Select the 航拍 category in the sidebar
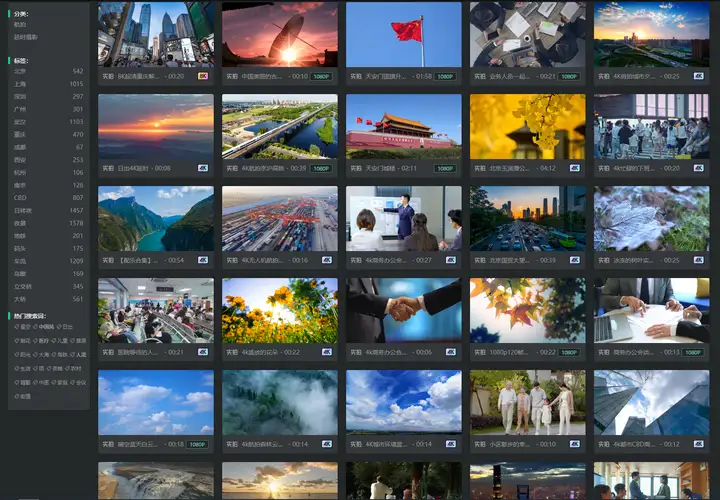 point(20,24)
